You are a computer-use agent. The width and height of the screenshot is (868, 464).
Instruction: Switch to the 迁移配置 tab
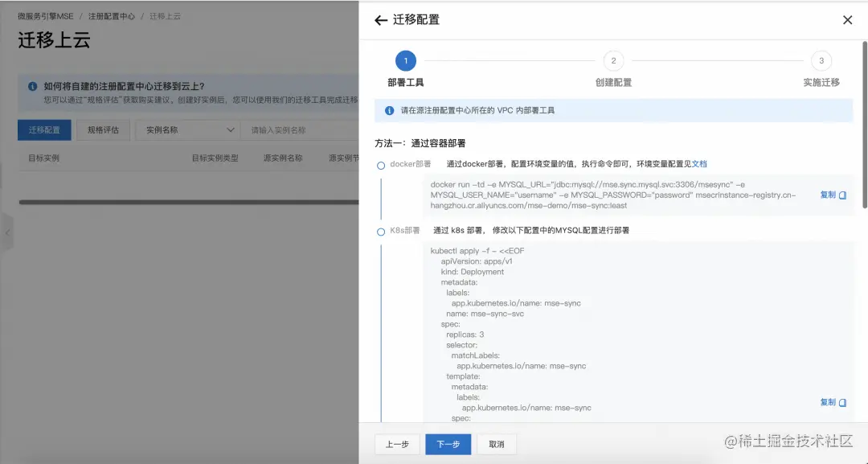[44, 129]
